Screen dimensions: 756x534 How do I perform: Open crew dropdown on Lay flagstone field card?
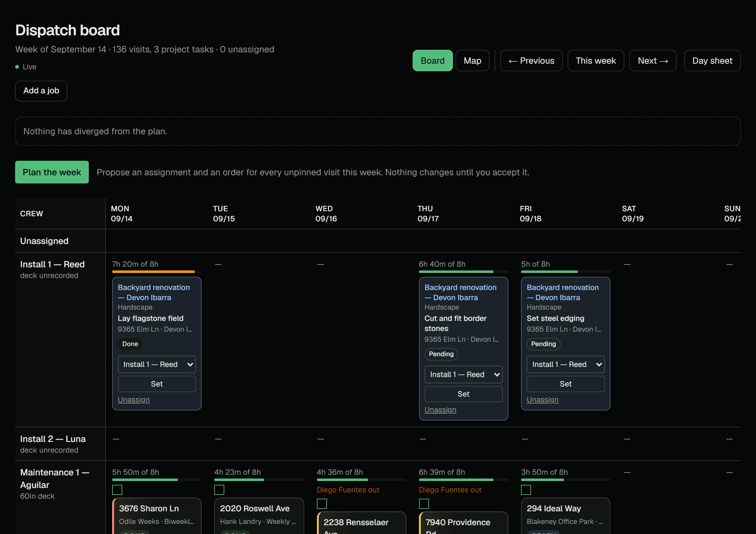tap(157, 364)
